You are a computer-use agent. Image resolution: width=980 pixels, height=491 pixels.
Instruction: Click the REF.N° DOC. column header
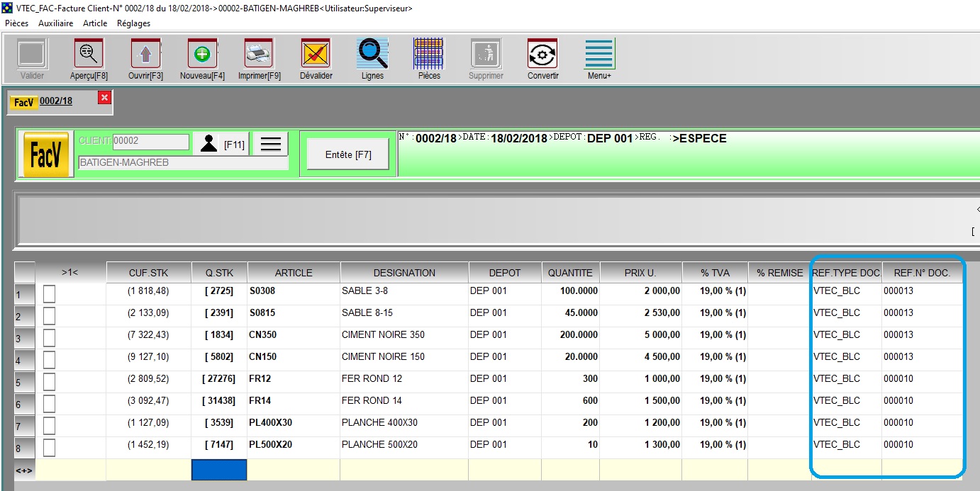click(x=922, y=272)
